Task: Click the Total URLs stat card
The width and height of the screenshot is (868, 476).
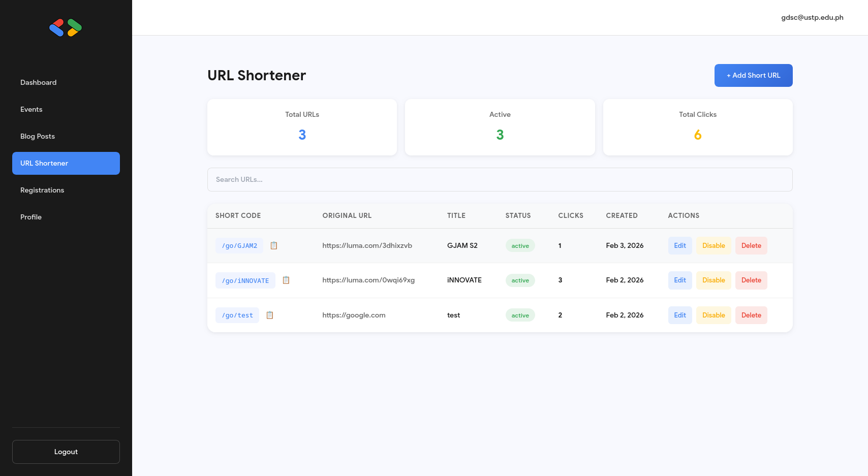Action: tap(302, 127)
